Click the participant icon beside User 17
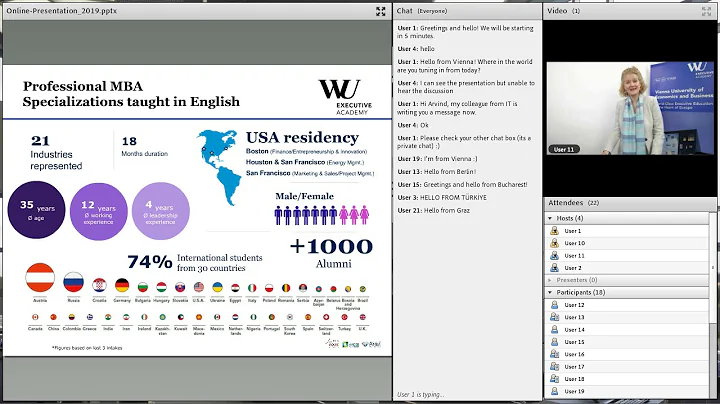This screenshot has width=720, height=404. click(x=554, y=367)
